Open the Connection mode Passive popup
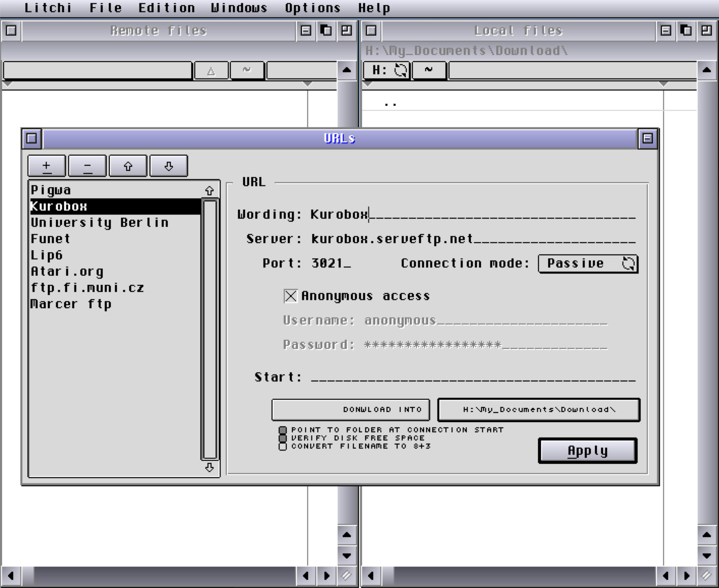Screen dimensions: 719x588 coord(588,263)
